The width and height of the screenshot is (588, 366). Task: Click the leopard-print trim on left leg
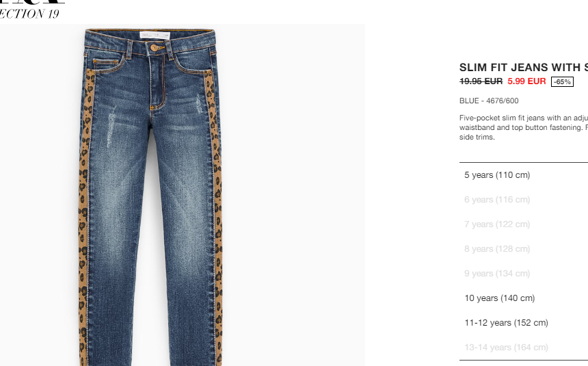coord(84,218)
